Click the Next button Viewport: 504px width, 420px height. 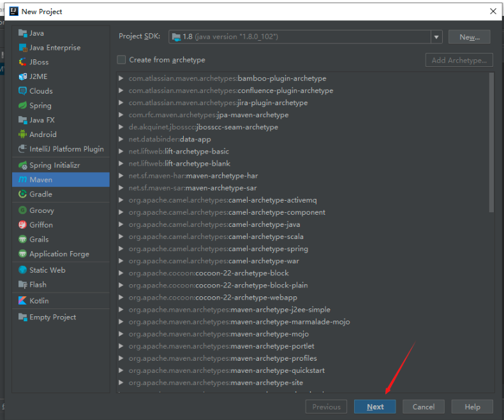[x=374, y=407]
